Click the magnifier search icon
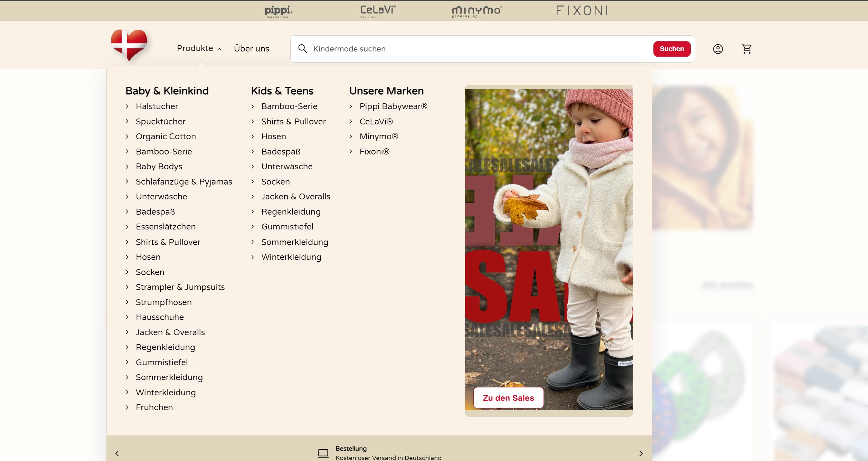Image resolution: width=868 pixels, height=461 pixels. 302,49
